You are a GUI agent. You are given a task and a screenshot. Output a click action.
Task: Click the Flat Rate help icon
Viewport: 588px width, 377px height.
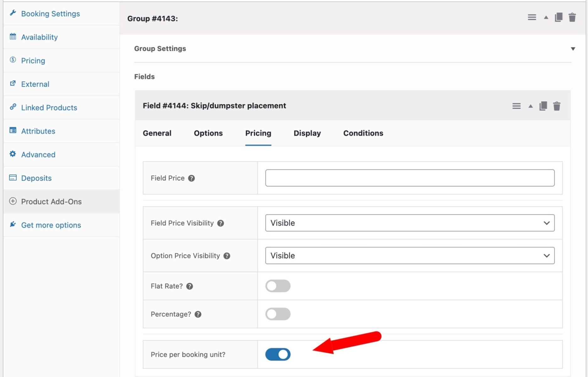(x=190, y=286)
